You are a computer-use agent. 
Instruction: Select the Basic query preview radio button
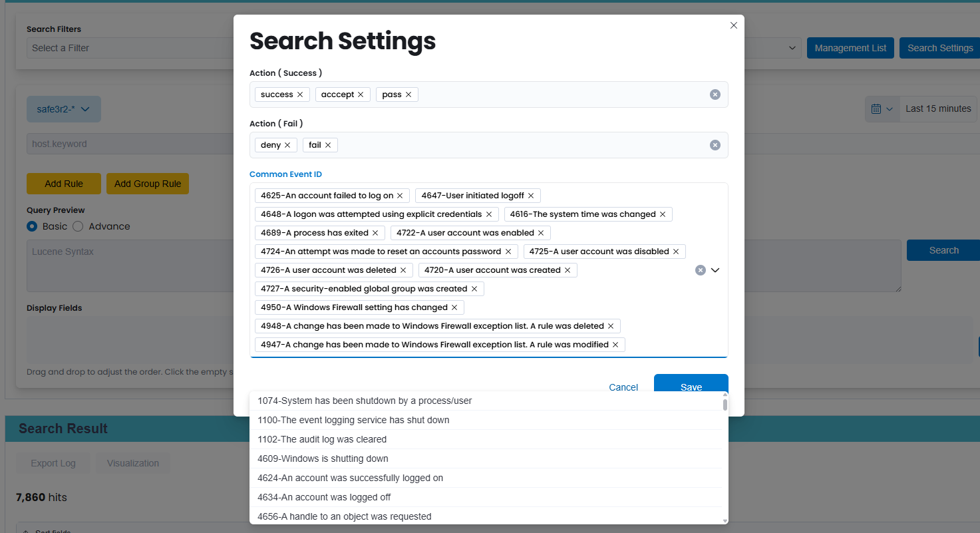point(32,226)
